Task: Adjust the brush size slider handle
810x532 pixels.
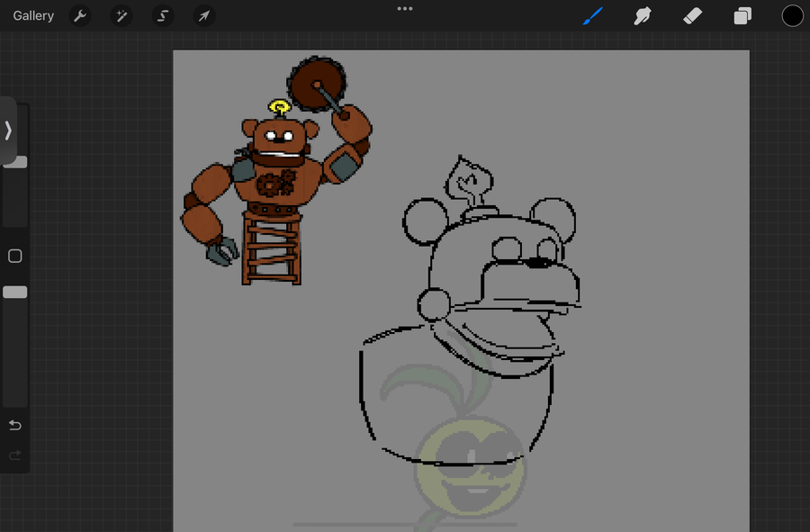Action: (x=15, y=162)
